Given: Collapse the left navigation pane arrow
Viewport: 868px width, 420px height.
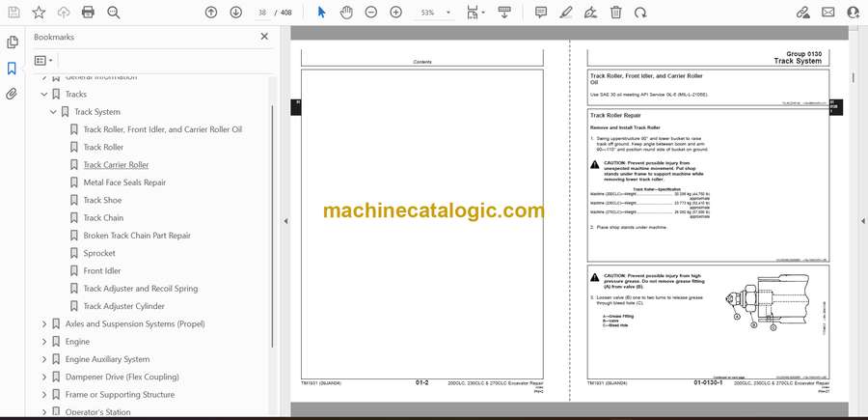Looking at the screenshot, I should [285, 221].
